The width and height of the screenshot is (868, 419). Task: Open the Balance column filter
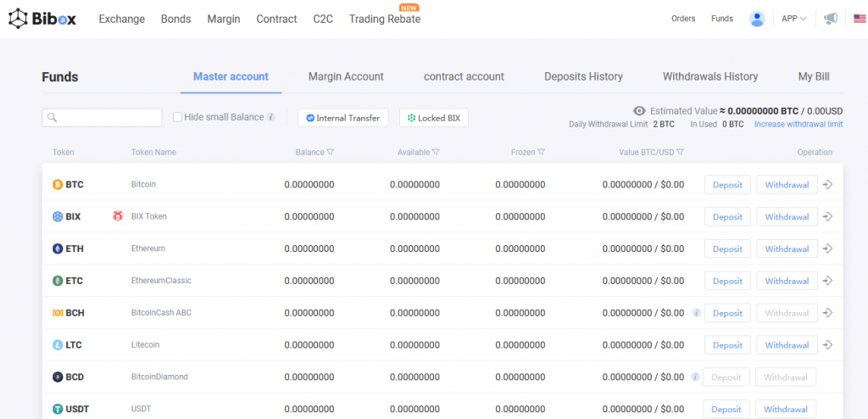[331, 153]
